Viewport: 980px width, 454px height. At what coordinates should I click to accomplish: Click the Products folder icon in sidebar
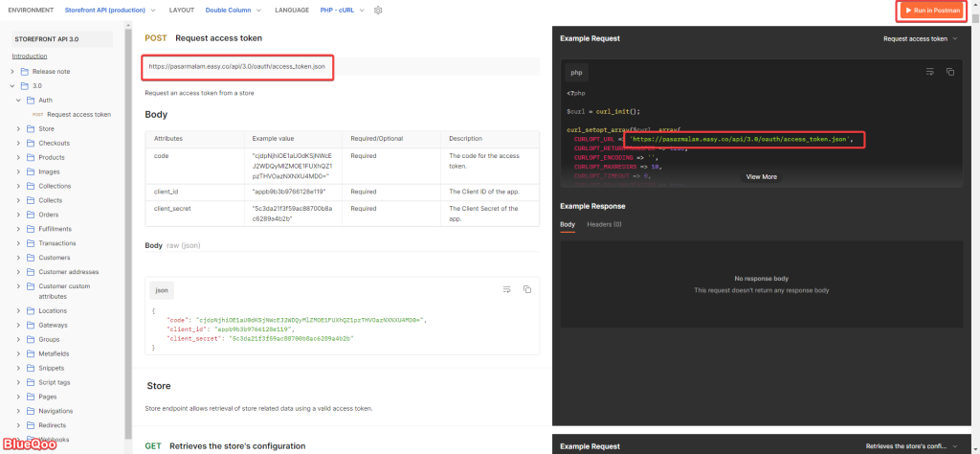pos(31,157)
